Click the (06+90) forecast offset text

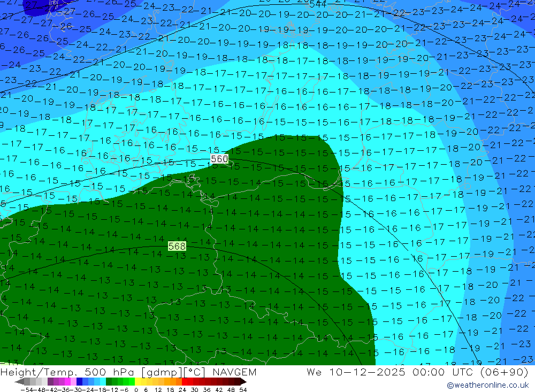[x=505, y=372]
